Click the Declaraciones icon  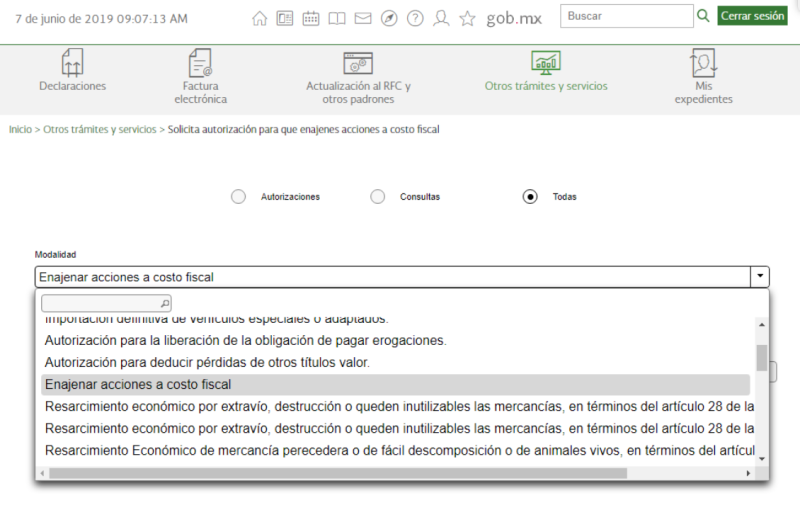click(x=72, y=62)
